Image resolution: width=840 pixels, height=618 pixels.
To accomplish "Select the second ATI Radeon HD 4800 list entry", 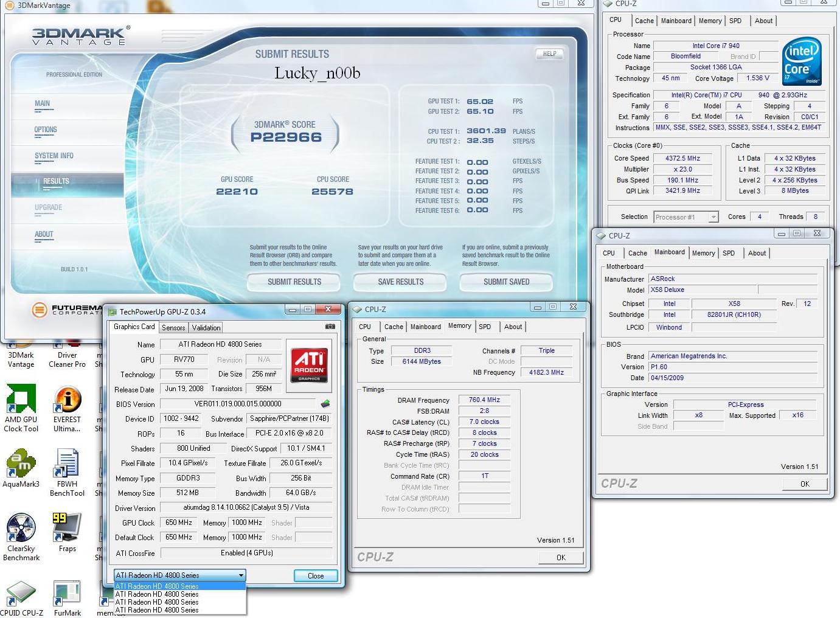I will [x=180, y=594].
